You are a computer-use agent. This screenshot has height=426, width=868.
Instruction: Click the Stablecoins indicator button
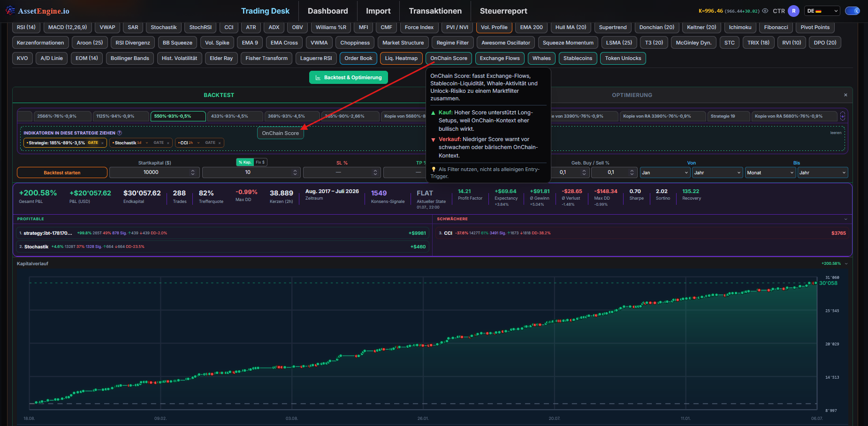(578, 58)
